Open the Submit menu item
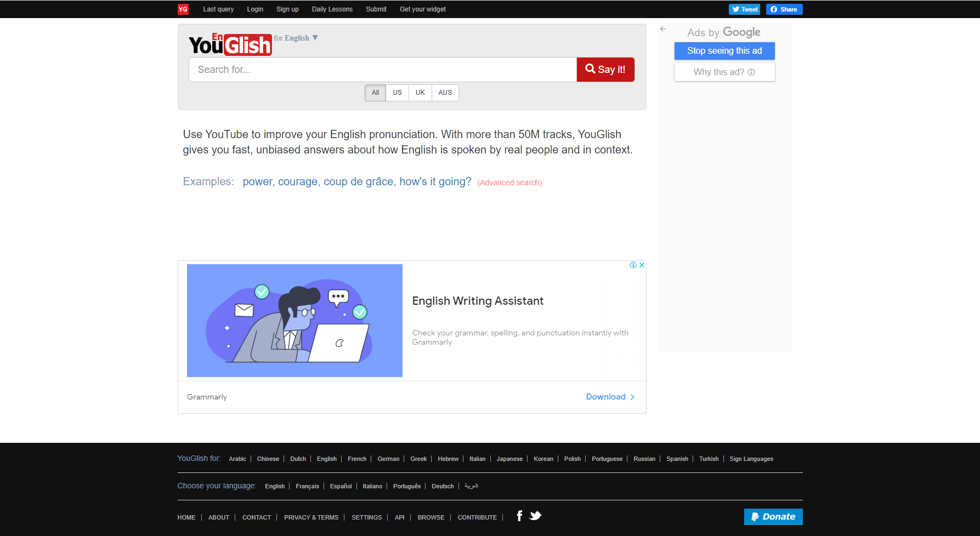Image resolution: width=980 pixels, height=536 pixels. (x=376, y=9)
